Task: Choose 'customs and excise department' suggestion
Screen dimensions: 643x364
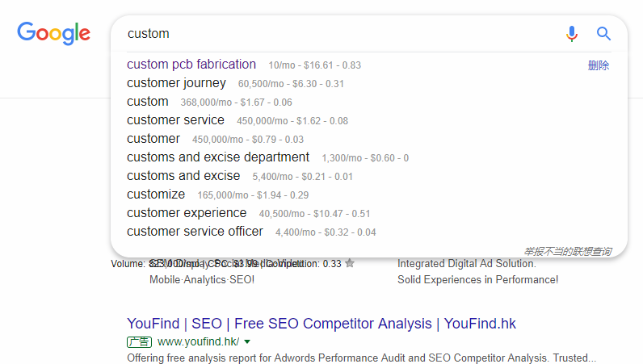Action: coord(218,157)
